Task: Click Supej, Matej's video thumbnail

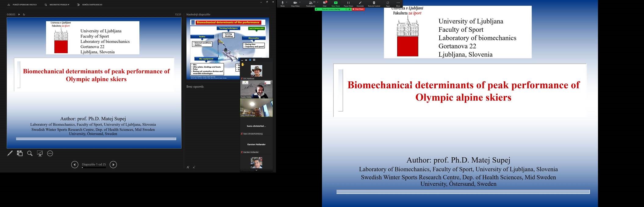Action: coord(256,89)
